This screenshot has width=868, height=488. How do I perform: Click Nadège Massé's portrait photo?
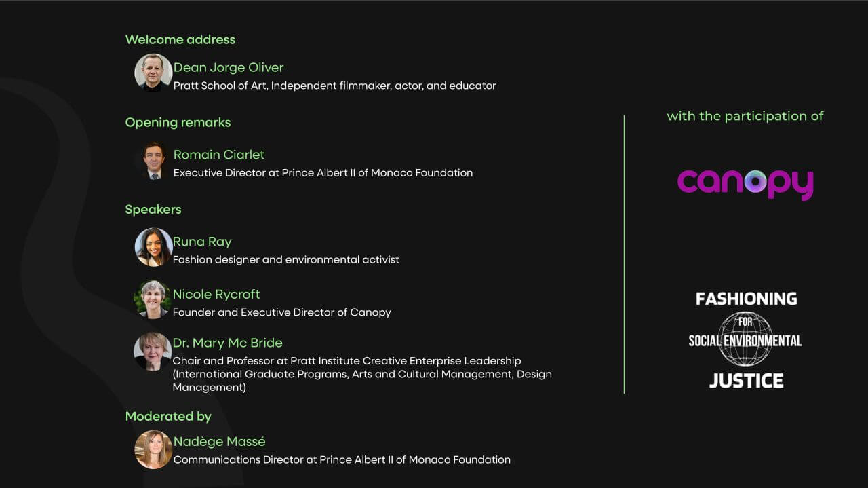pyautogui.click(x=153, y=449)
